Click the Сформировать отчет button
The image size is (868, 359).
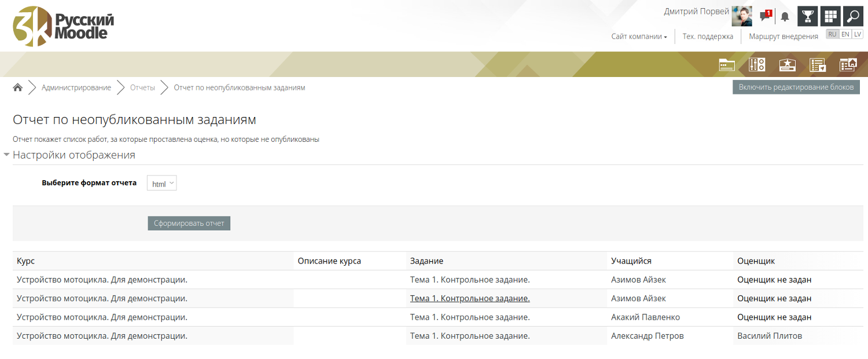(x=189, y=223)
